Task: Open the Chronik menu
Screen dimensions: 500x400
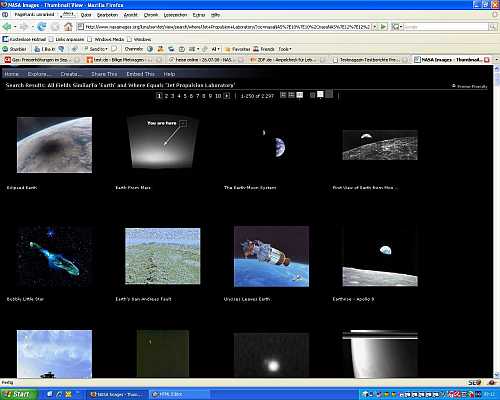Action: coord(151,15)
